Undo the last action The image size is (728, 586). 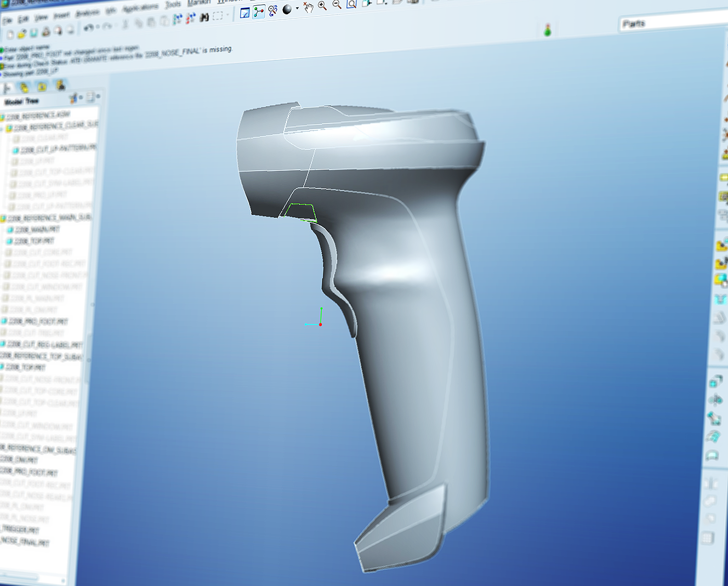(x=88, y=28)
